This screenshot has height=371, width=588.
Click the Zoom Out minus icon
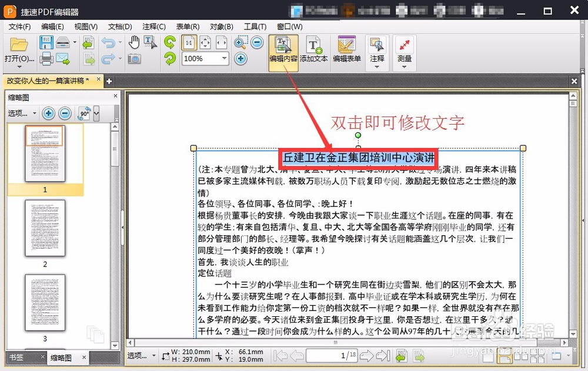tap(257, 42)
